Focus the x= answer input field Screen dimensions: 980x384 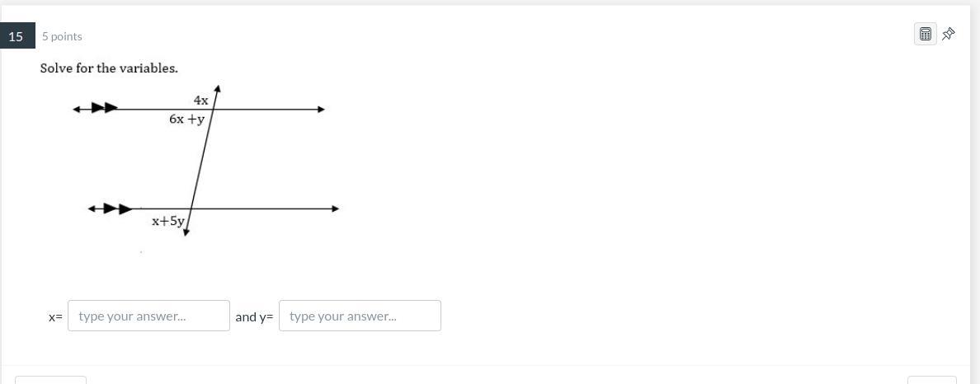pyautogui.click(x=148, y=316)
